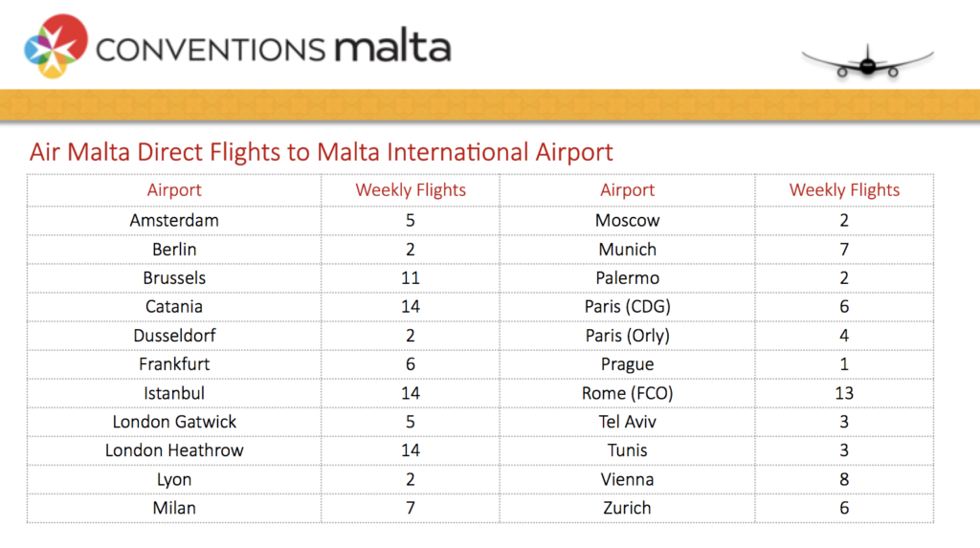Select the slide title about Air Malta flights

[322, 152]
